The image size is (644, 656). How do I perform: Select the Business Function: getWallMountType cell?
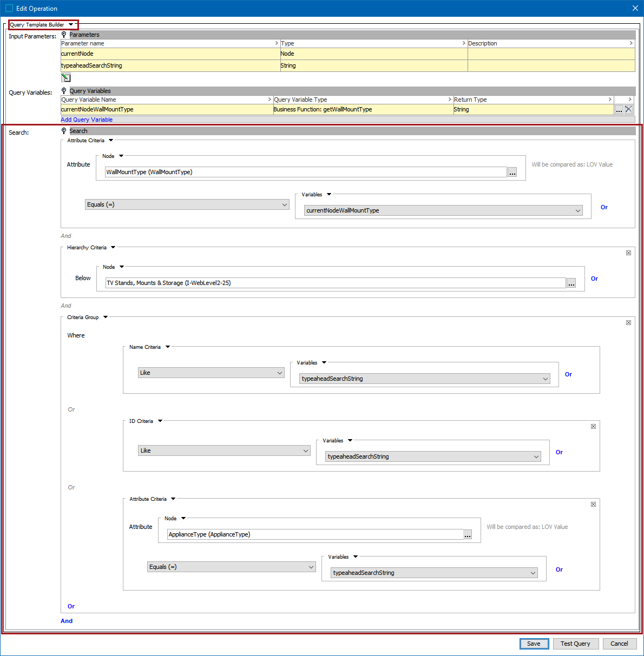[x=363, y=109]
